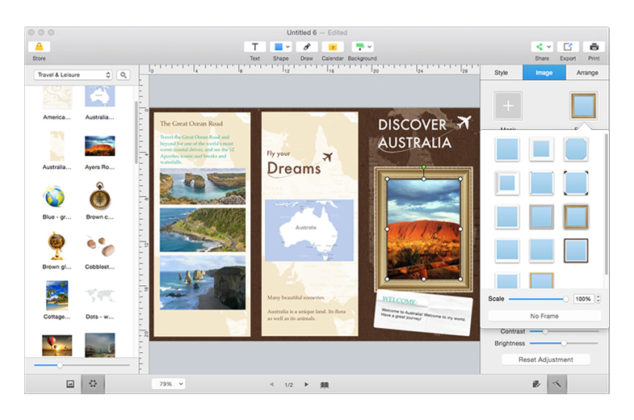Select the Draw pen tool
This screenshot has width=634, height=420.
tap(307, 46)
